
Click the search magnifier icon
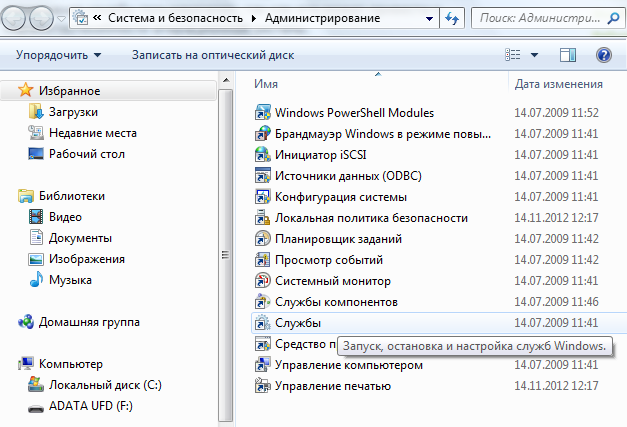coord(613,18)
